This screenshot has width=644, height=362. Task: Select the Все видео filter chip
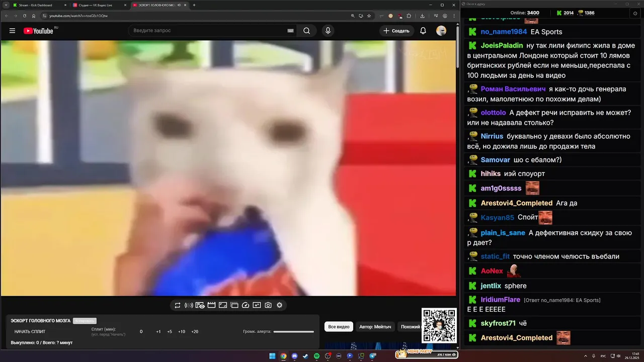[x=339, y=327]
